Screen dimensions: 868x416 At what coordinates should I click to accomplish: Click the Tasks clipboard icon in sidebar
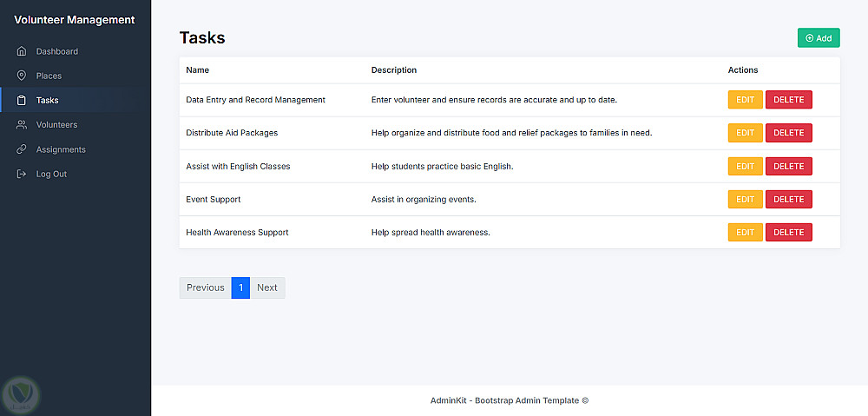(22, 100)
